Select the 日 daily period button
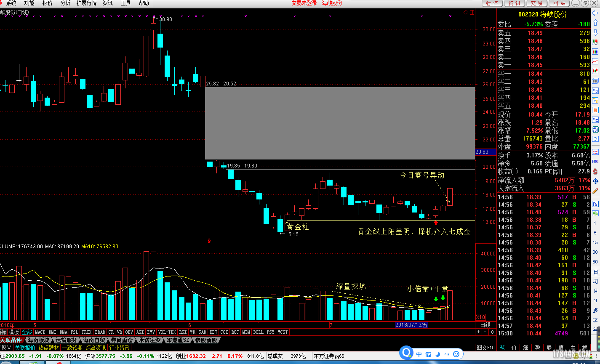Screen dimensions: 600x364 tap(595, 271)
